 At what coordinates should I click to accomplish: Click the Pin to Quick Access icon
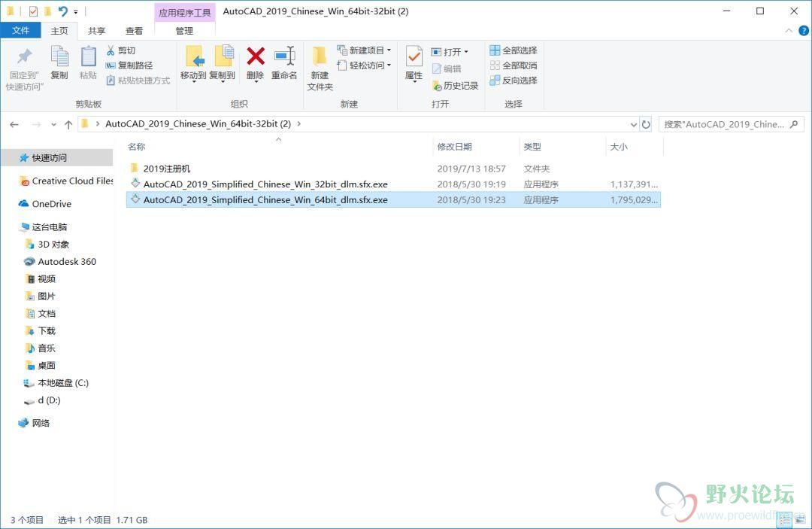click(24, 56)
